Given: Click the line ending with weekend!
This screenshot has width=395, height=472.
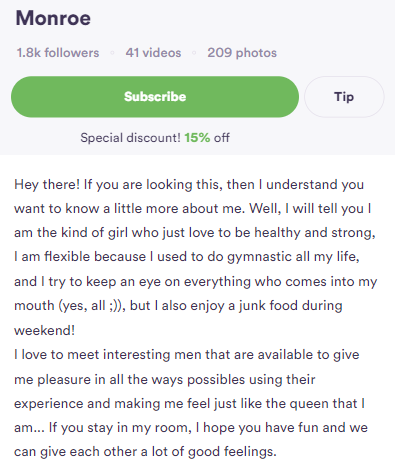Looking at the screenshot, I should click(x=44, y=330).
